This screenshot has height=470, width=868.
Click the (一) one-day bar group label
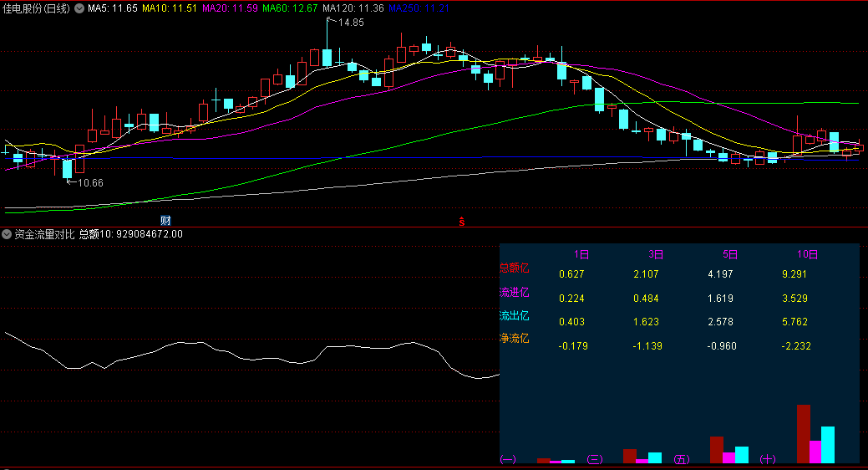tap(508, 459)
